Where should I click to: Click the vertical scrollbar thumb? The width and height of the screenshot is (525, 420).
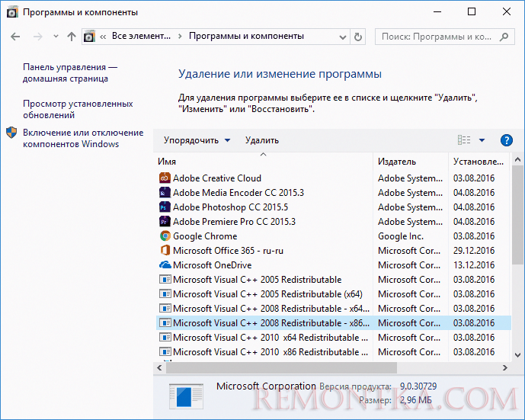[x=517, y=214]
